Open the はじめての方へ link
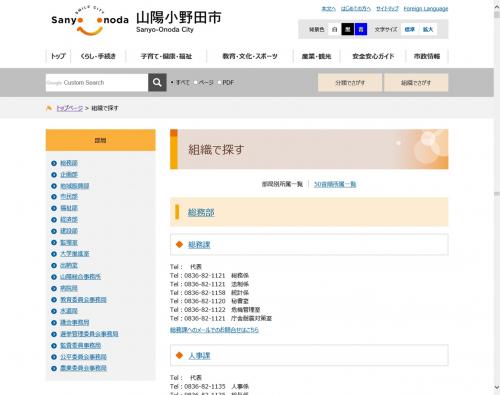Screen dimensions: 500x395 (356, 9)
